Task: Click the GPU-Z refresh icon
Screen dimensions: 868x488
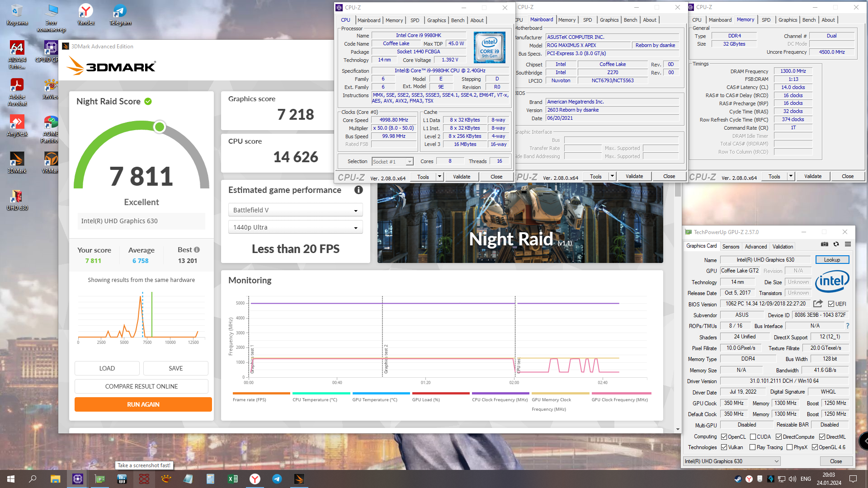Action: tap(836, 244)
